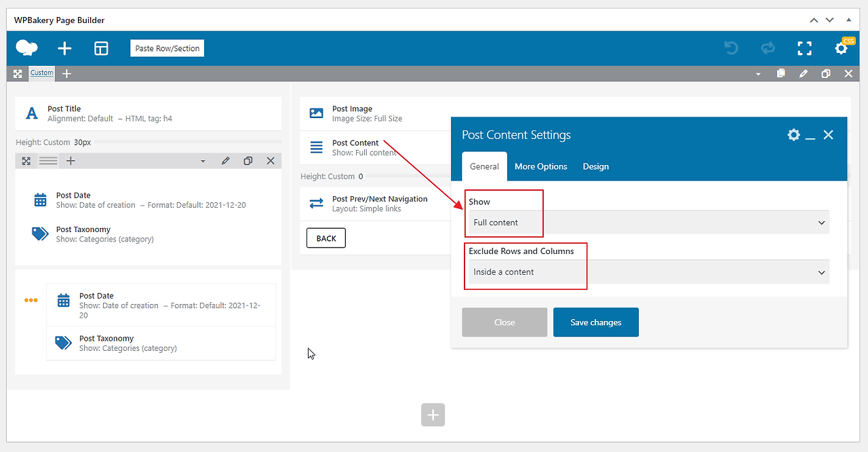Click the Post Prev/Next Navigation arrows icon
The image size is (868, 452).
317,203
